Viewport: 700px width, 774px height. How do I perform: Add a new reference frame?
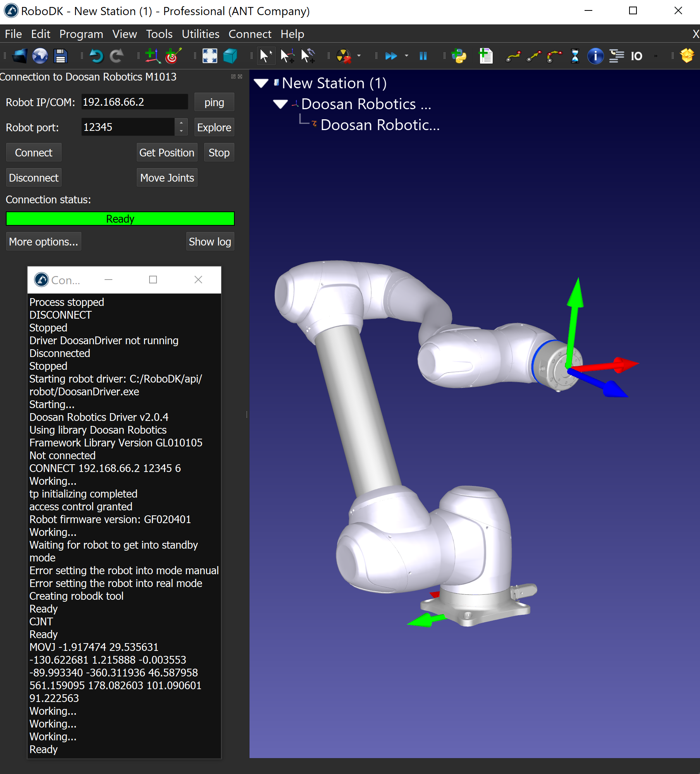[x=153, y=57]
